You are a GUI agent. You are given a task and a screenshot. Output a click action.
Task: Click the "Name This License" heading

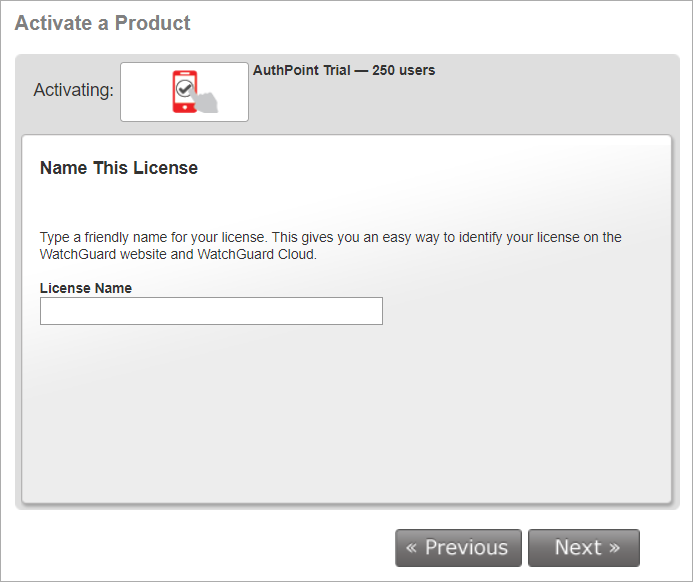coord(119,168)
